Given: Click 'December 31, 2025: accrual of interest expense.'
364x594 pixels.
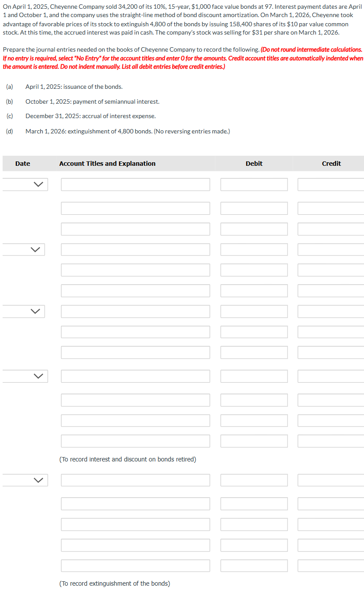Looking at the screenshot, I should pos(90,116).
